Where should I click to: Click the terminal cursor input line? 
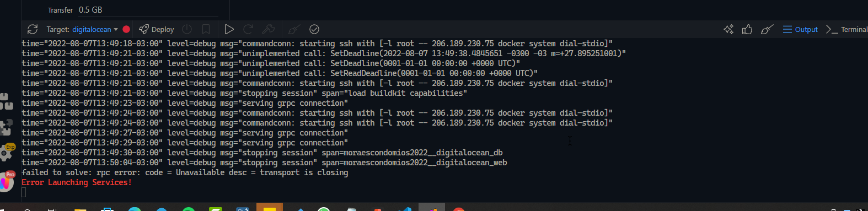[24, 192]
